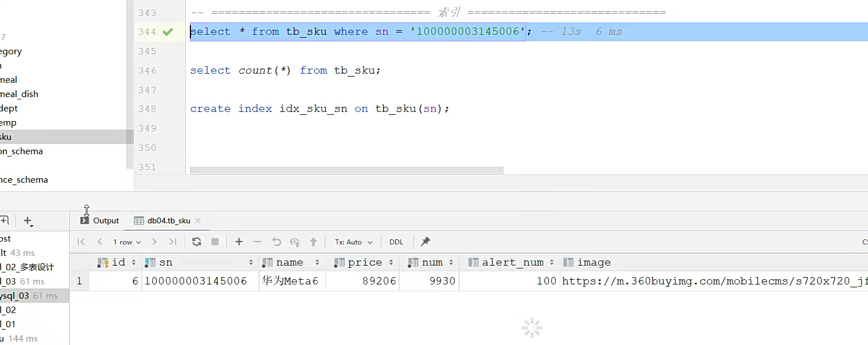Go to previous page of results
Screen dimensions: 868x345
(99, 242)
